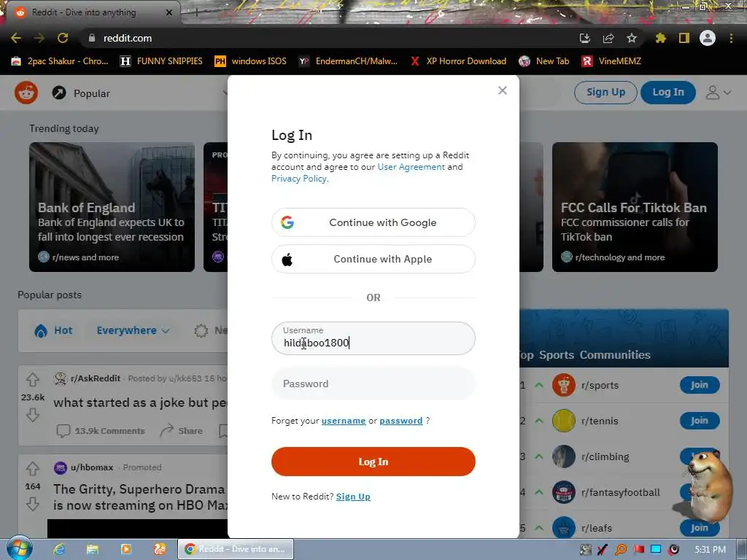The image size is (747, 560).
Task: Reload the page with refresh icon
Action: [63, 38]
